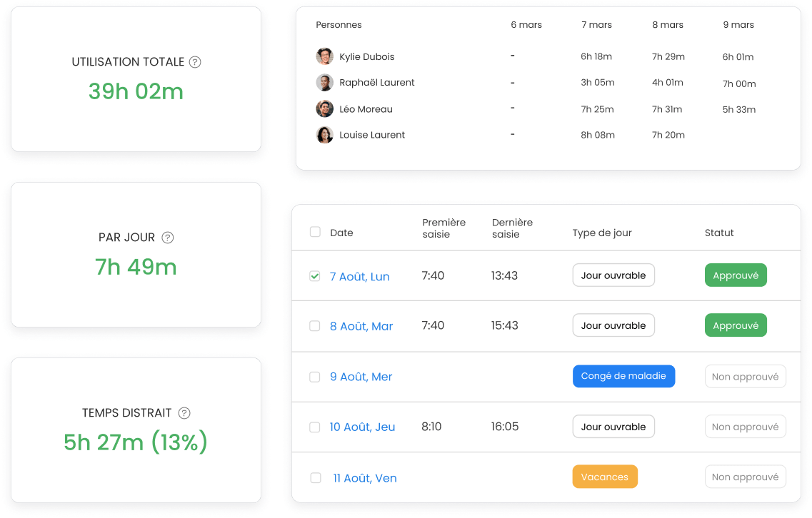
Task: Click Approuvé status for 8 Août
Action: click(x=736, y=325)
